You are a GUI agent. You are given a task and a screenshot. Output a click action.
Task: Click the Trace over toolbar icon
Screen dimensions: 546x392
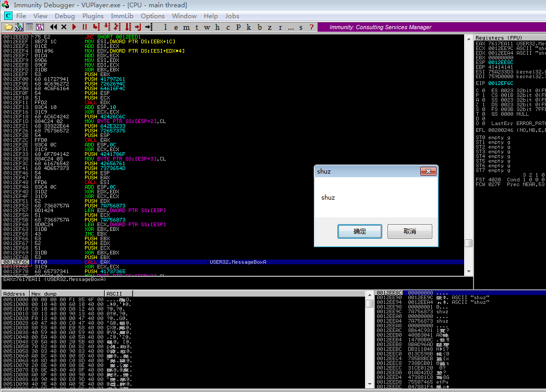tap(128, 27)
